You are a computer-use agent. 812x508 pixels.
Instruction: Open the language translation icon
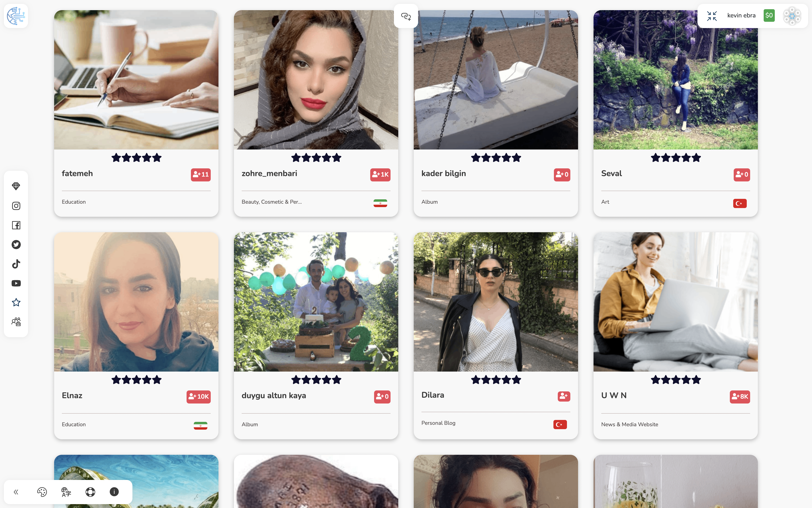(66, 492)
